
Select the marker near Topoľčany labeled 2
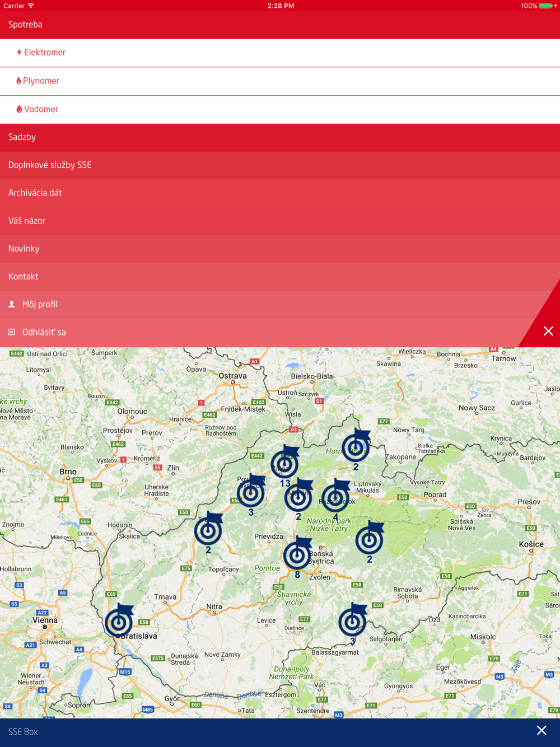coord(208,530)
